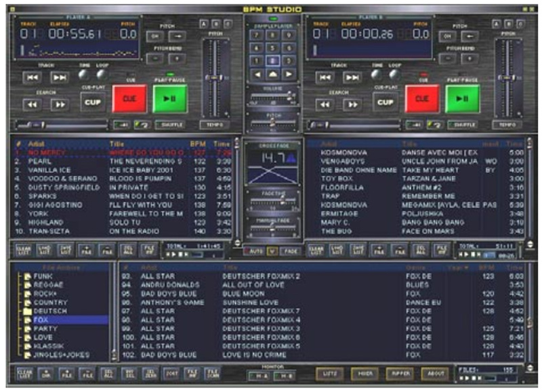The image size is (542, 392).
Task: Click the Pitch Bend minus button on Player B
Action: 447,59
